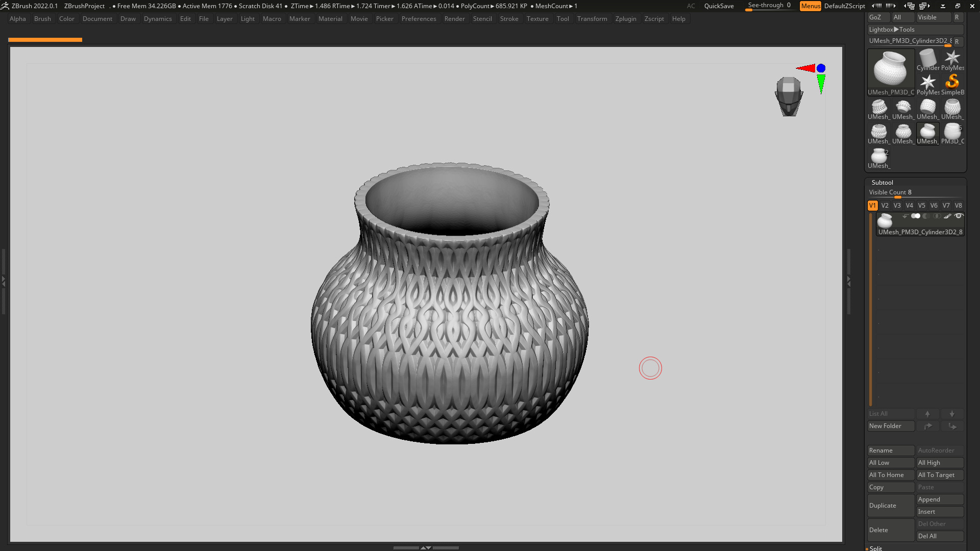The width and height of the screenshot is (980, 551).
Task: Click the large current tool vase thumbnail
Action: click(x=891, y=72)
